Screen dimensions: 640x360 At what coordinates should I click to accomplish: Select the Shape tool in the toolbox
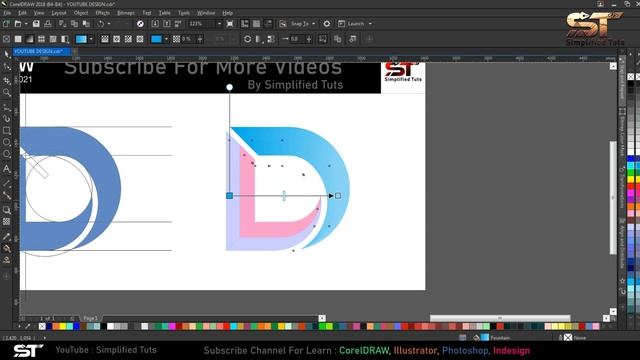7,67
